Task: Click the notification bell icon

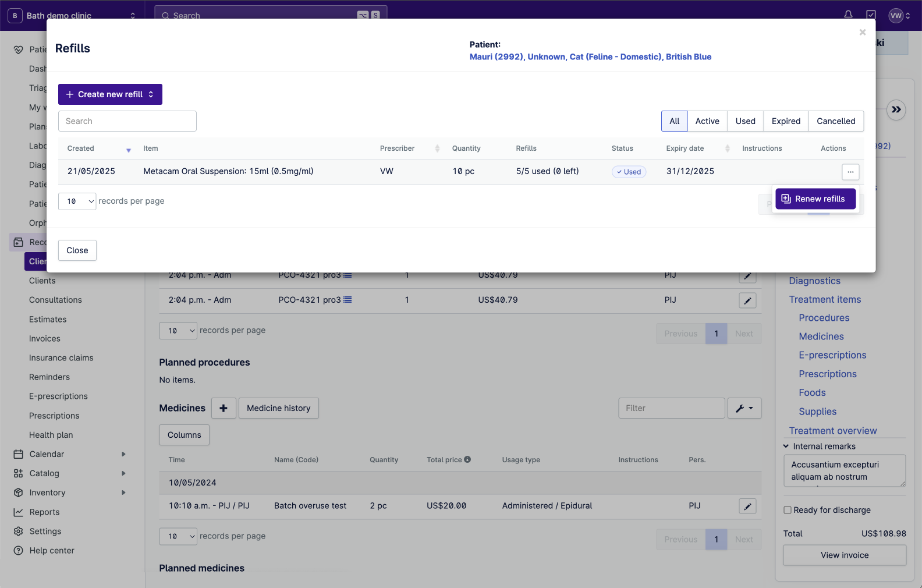Action: [848, 15]
